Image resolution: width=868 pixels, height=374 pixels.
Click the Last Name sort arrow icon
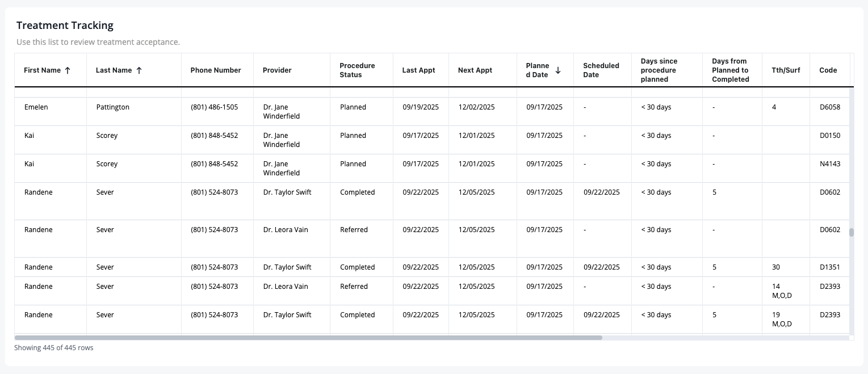coord(139,70)
